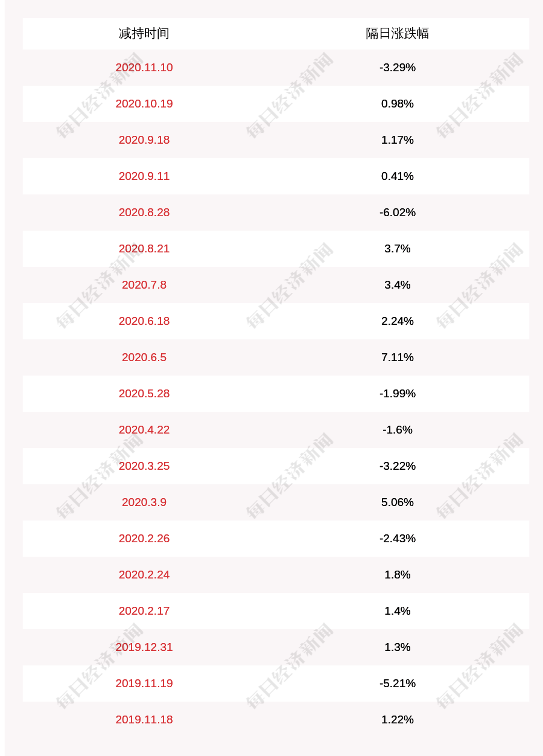Click the date 2019.12.31
543x756 pixels.
[x=144, y=647]
